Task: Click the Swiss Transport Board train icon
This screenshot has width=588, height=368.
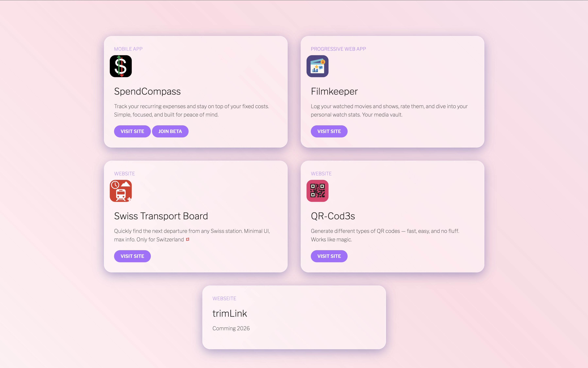Action: click(121, 191)
